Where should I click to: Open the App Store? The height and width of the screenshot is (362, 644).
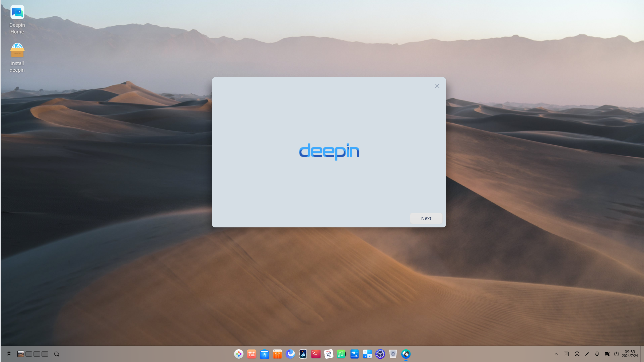pyautogui.click(x=277, y=354)
